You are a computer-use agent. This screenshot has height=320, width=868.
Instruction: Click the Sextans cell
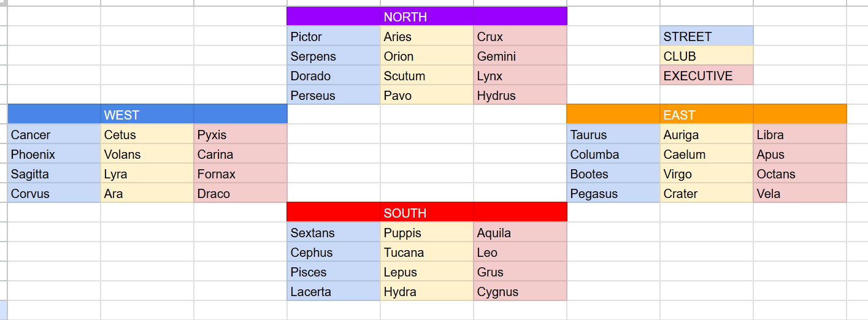click(x=334, y=232)
